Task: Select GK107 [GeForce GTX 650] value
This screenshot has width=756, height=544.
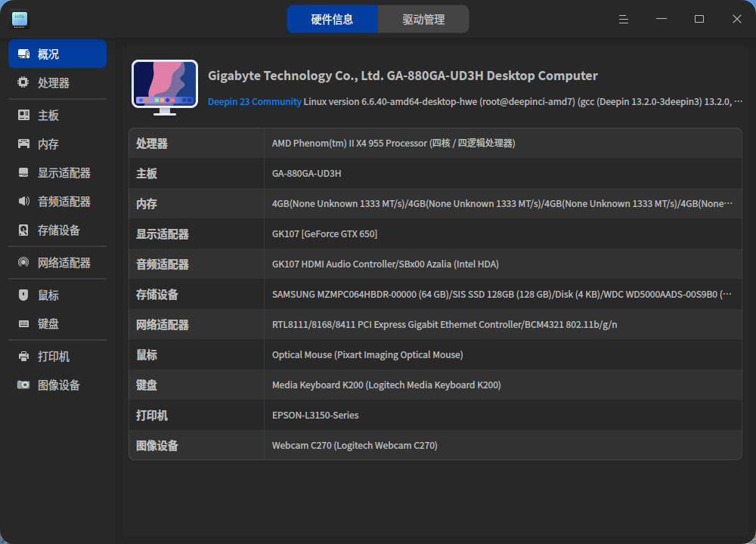Action: pyautogui.click(x=324, y=233)
